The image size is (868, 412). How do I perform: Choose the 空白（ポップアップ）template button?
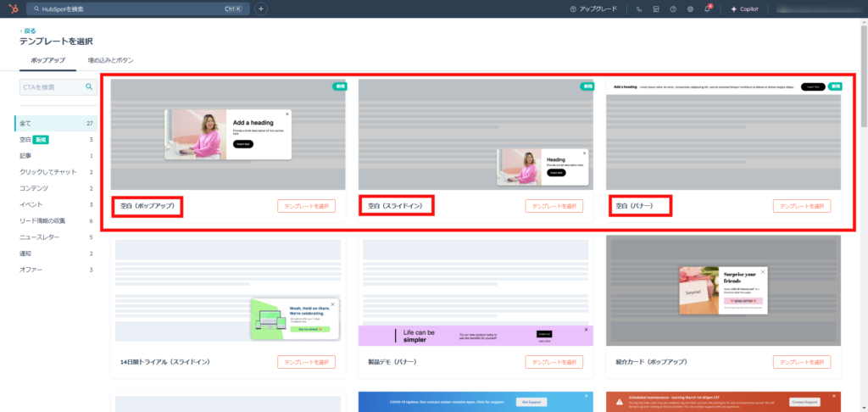click(306, 206)
